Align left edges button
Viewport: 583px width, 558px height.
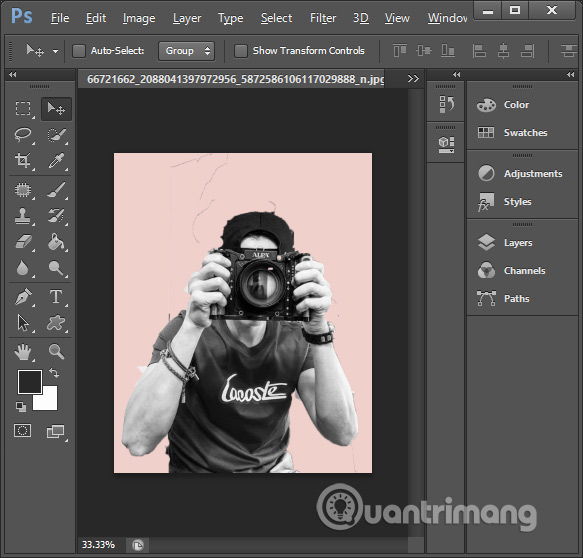(x=479, y=51)
